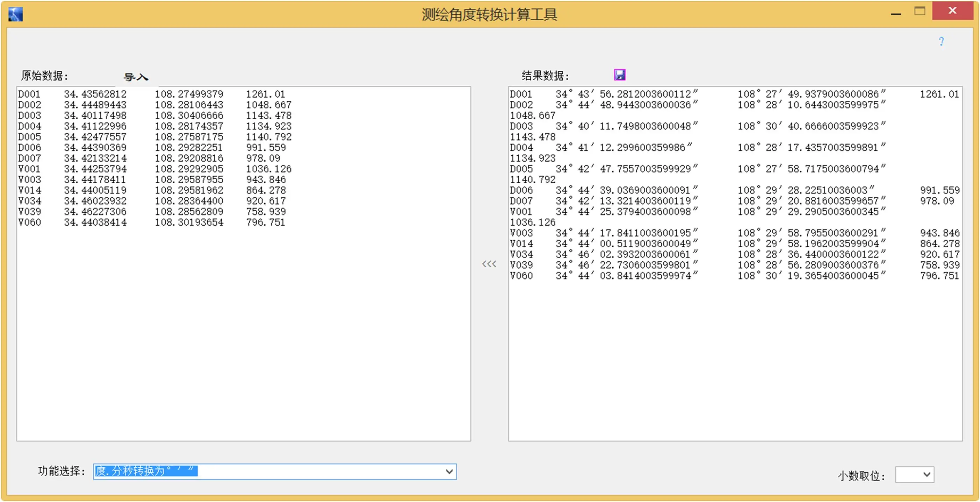This screenshot has width=980, height=502.
Task: Click 34° 44′ 00.5119003600049″ in result V014
Action: 627,243
